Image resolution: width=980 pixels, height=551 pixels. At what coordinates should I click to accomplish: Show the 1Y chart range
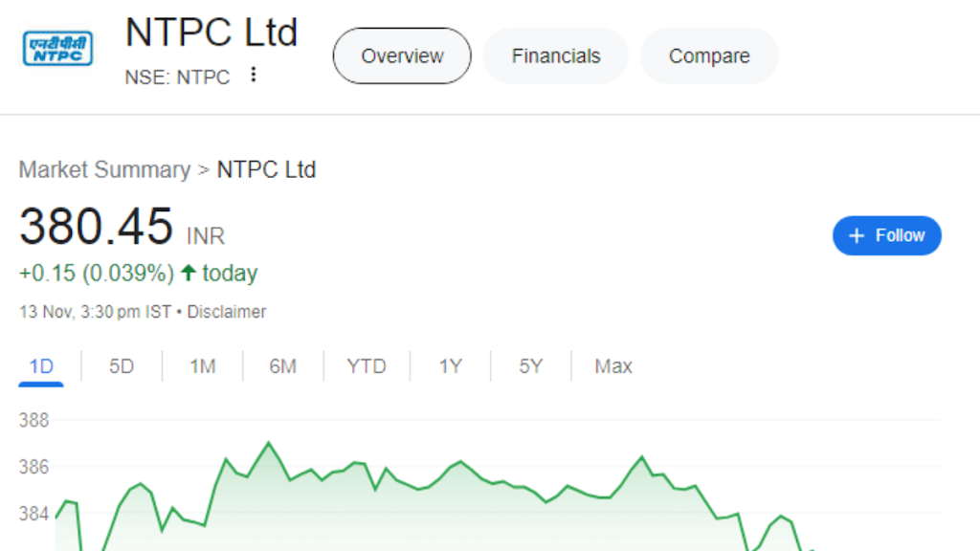click(x=450, y=366)
